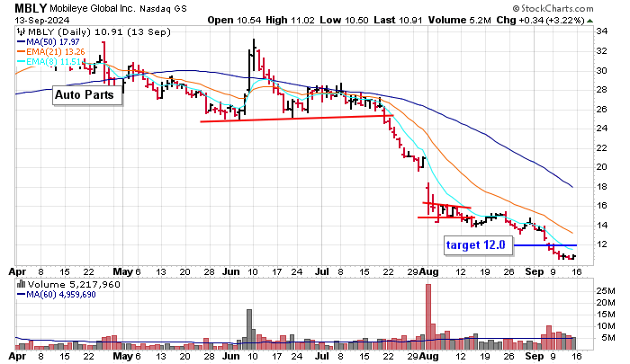
Task: Click the 18 price axis label
Action: 601,187
